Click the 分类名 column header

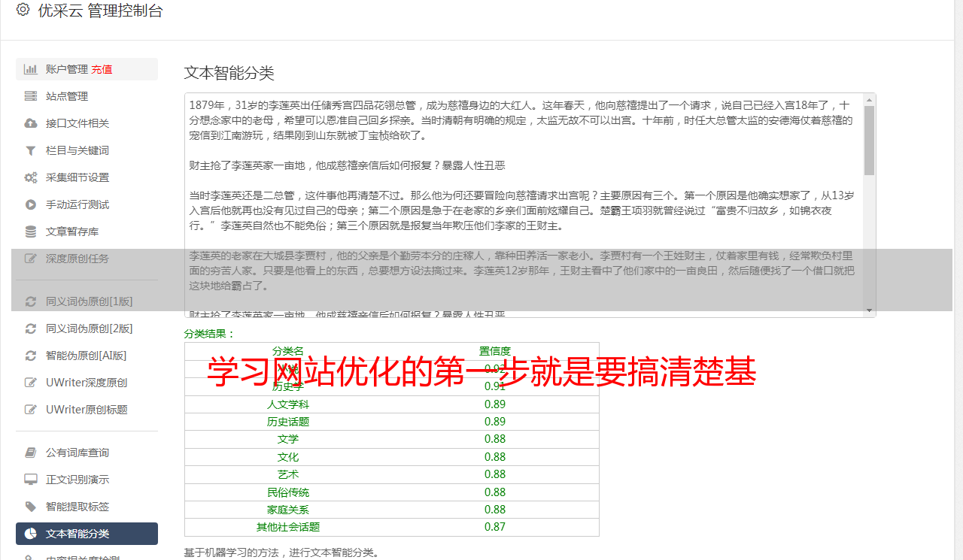click(288, 351)
